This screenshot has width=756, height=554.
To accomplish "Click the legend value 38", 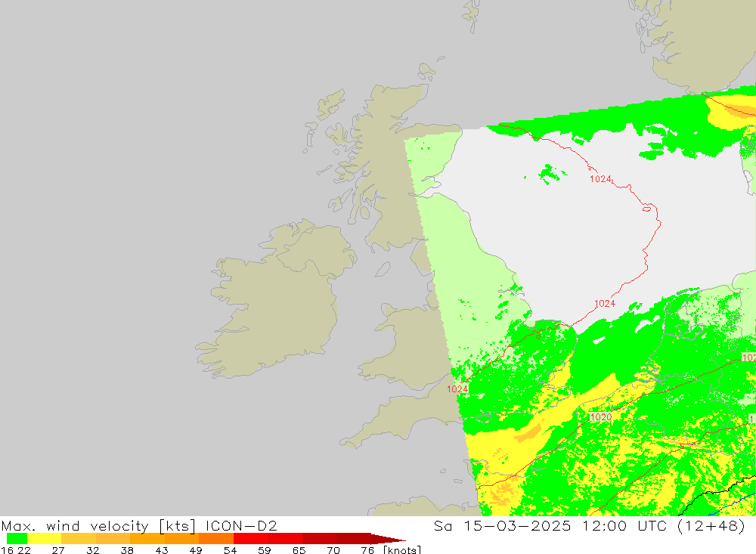I will (x=127, y=549).
